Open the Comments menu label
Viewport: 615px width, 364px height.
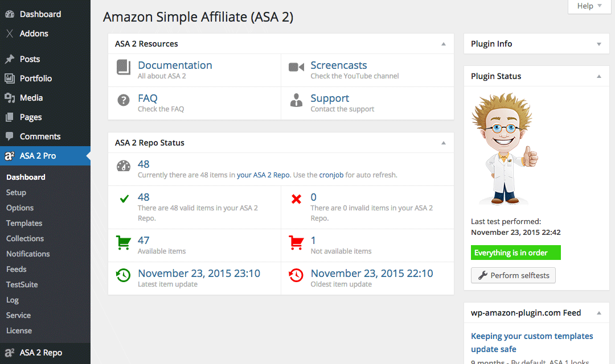point(40,136)
